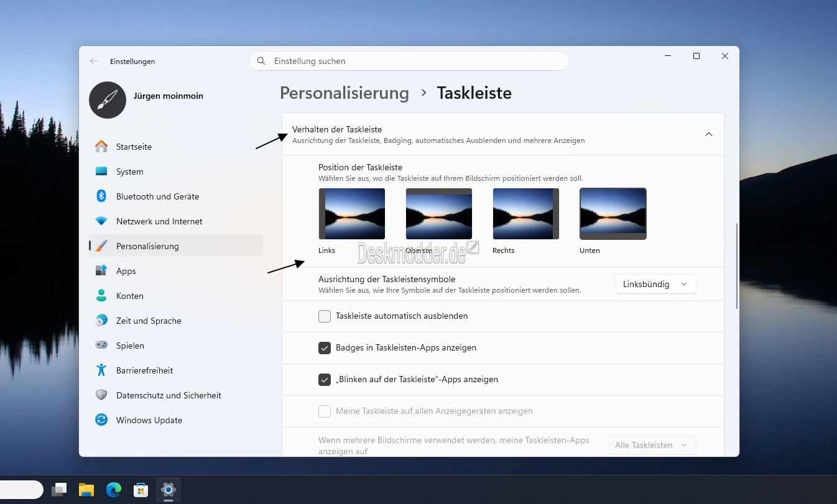The image size is (837, 504).
Task: Collapse the Verhalten der Taskleiste section
Action: 709,134
